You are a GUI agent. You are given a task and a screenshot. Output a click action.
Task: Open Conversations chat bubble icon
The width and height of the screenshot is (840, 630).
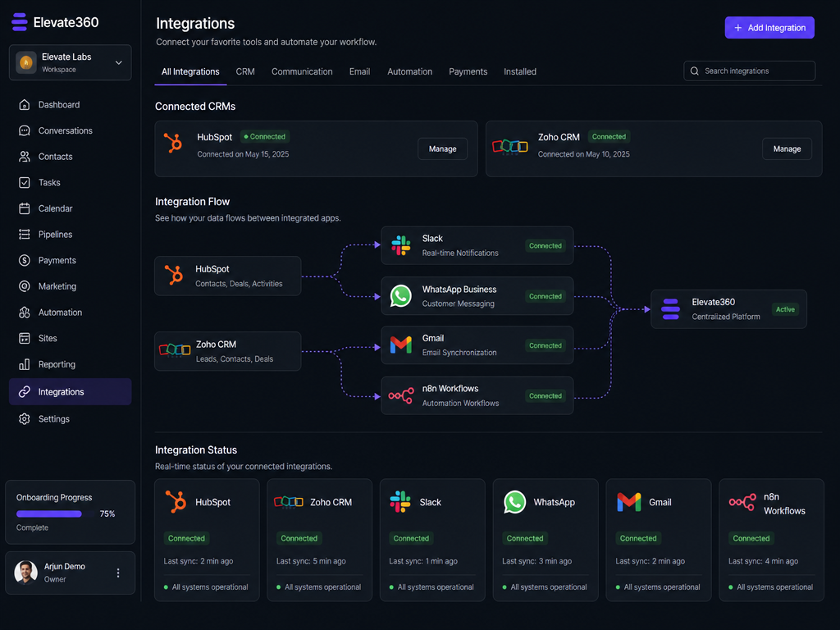click(24, 130)
